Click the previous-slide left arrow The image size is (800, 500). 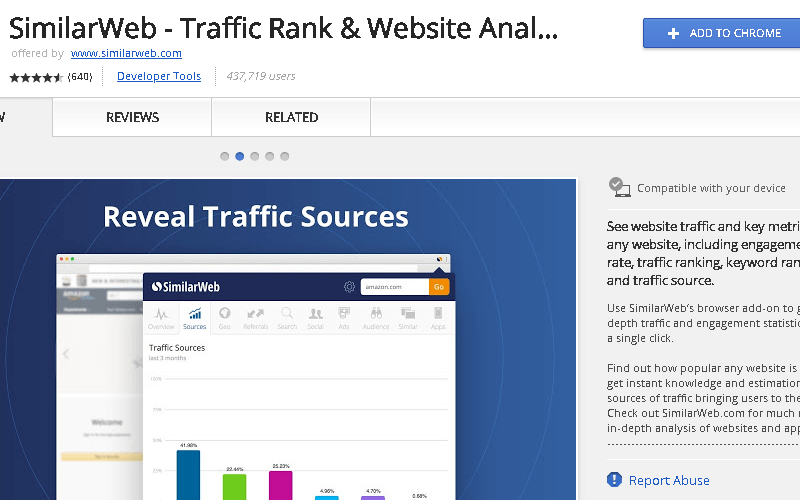coord(66,354)
